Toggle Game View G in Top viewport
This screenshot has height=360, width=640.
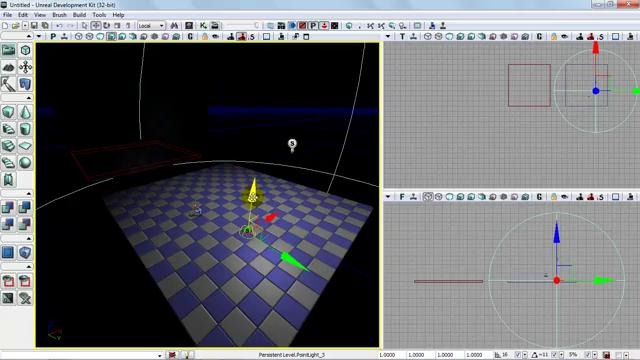[539, 37]
